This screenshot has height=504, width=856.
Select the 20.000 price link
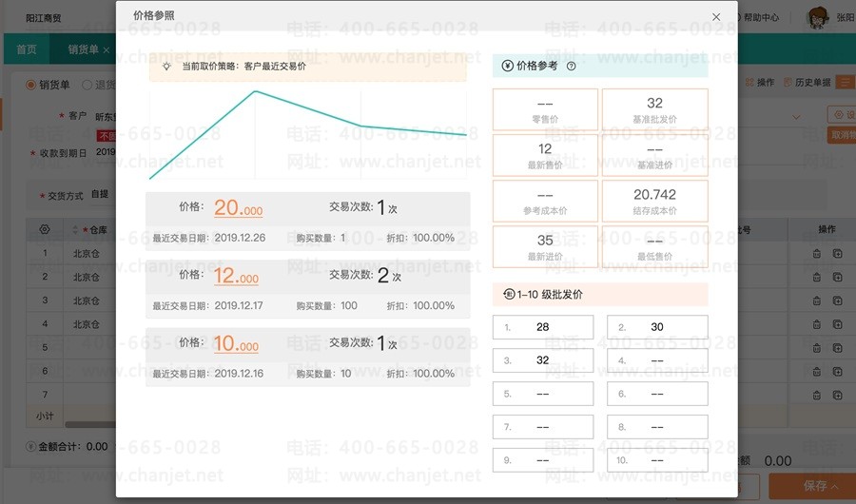(x=237, y=208)
